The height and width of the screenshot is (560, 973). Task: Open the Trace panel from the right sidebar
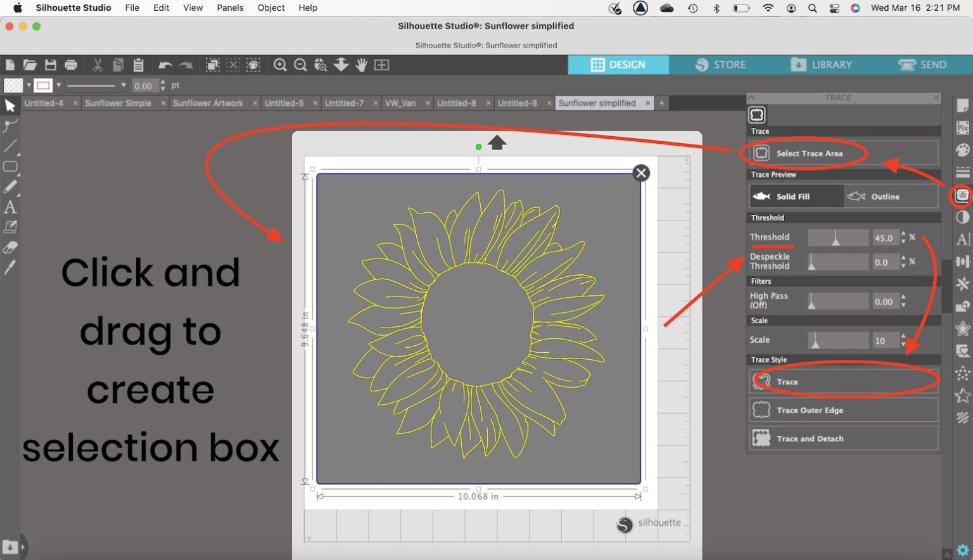coord(961,195)
